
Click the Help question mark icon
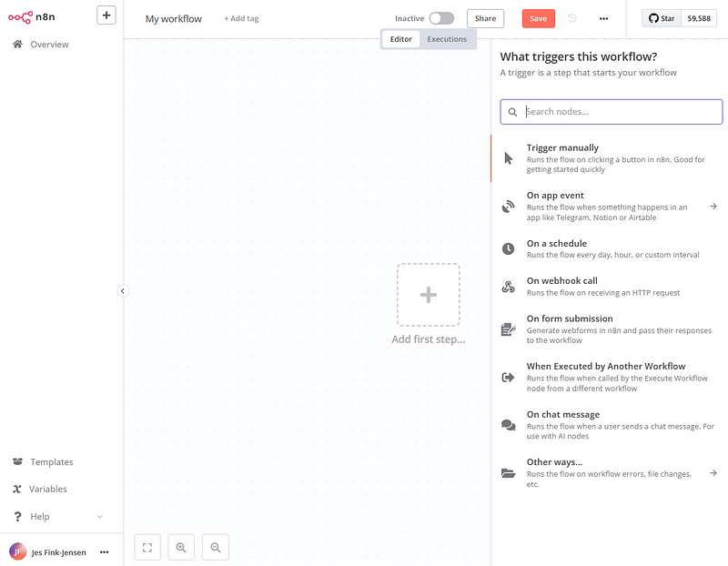pyautogui.click(x=17, y=516)
